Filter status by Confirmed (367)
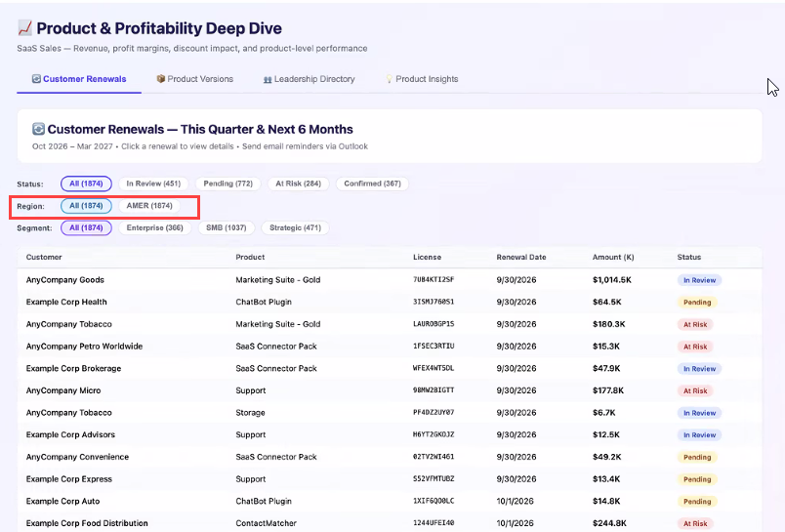Image resolution: width=785 pixels, height=532 pixels. pyautogui.click(x=372, y=184)
